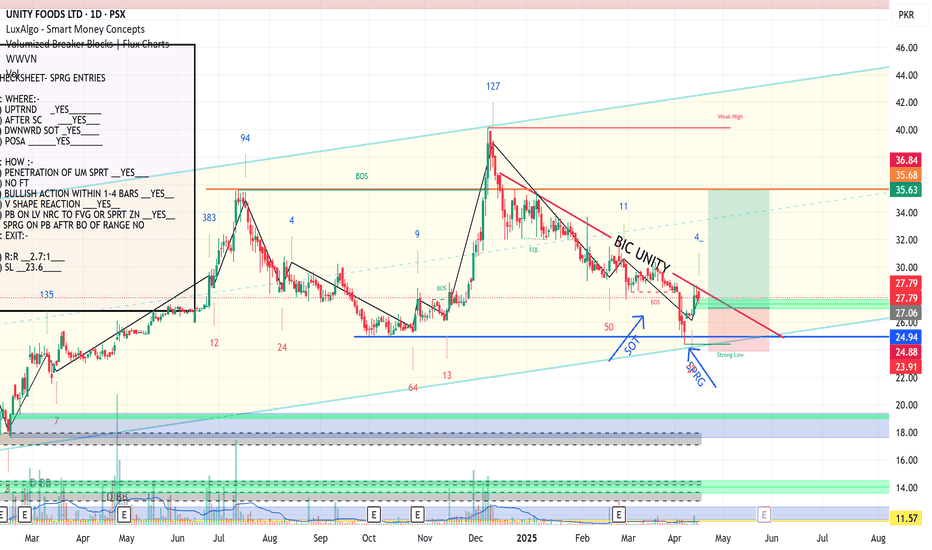Click the 127 label above December peak
932x550 pixels.
[493, 86]
